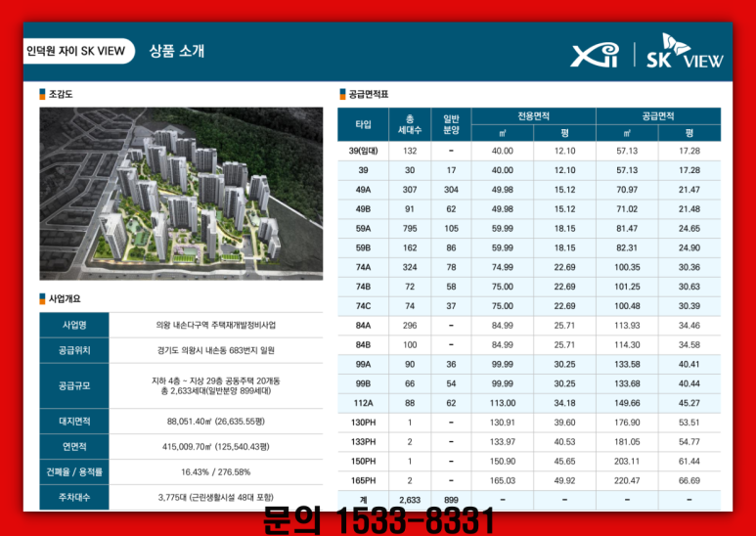Select the 49B type row label

pos(363,209)
